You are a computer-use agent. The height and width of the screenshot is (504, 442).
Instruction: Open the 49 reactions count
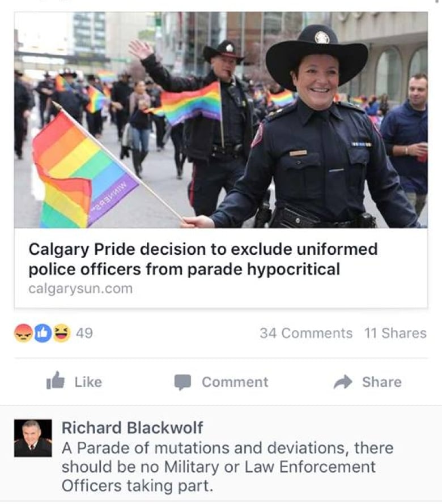click(84, 333)
